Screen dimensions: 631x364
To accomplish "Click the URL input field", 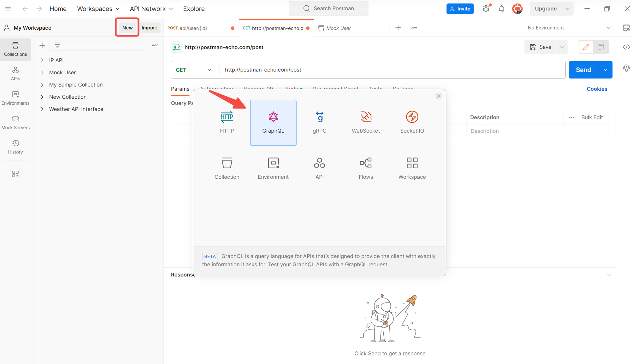I will click(390, 69).
